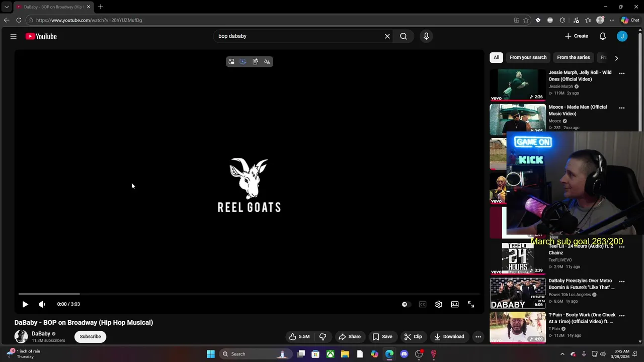The height and width of the screenshot is (362, 644).
Task: Like the video with 5.5M likes
Action: (x=299, y=337)
